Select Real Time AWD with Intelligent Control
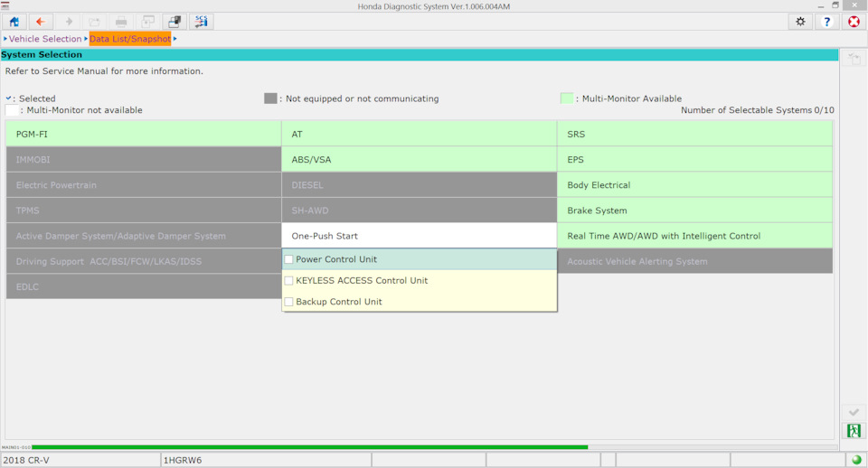The image size is (868, 468). [694, 236]
